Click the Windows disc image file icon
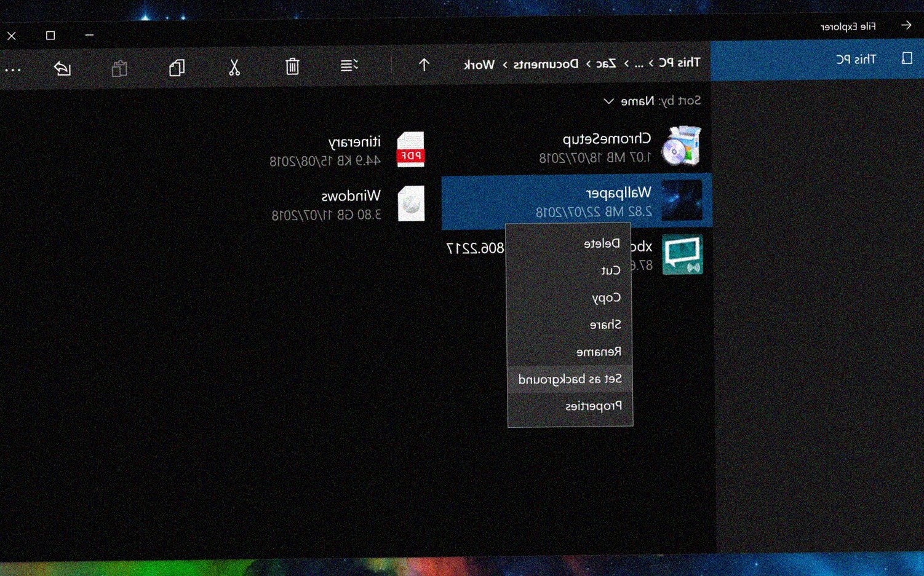 click(411, 203)
